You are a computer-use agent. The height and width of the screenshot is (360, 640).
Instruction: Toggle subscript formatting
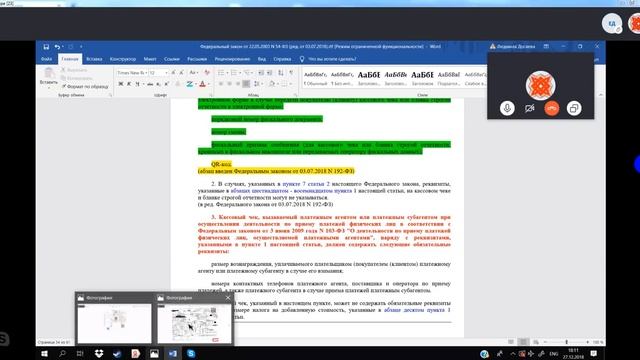[158, 84]
